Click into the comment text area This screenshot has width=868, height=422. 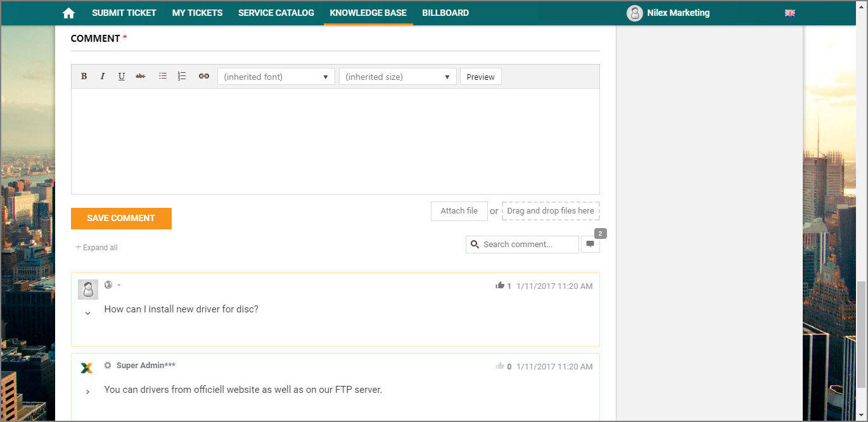pyautogui.click(x=335, y=141)
